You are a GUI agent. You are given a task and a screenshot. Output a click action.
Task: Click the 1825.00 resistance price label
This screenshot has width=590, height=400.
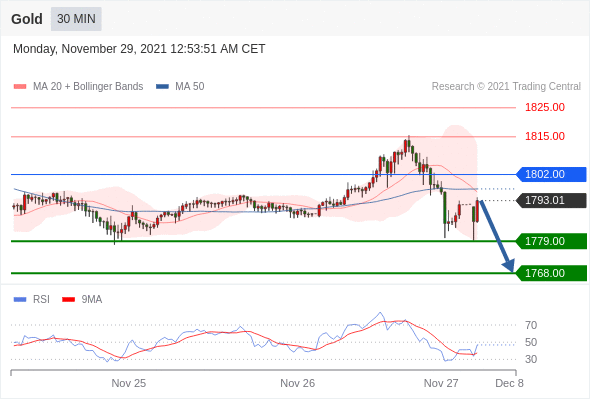pyautogui.click(x=545, y=107)
